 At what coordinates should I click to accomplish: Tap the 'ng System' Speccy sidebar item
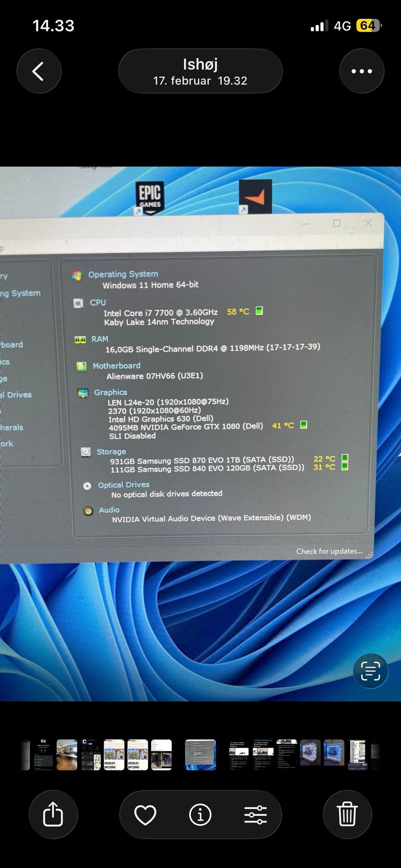(20, 293)
